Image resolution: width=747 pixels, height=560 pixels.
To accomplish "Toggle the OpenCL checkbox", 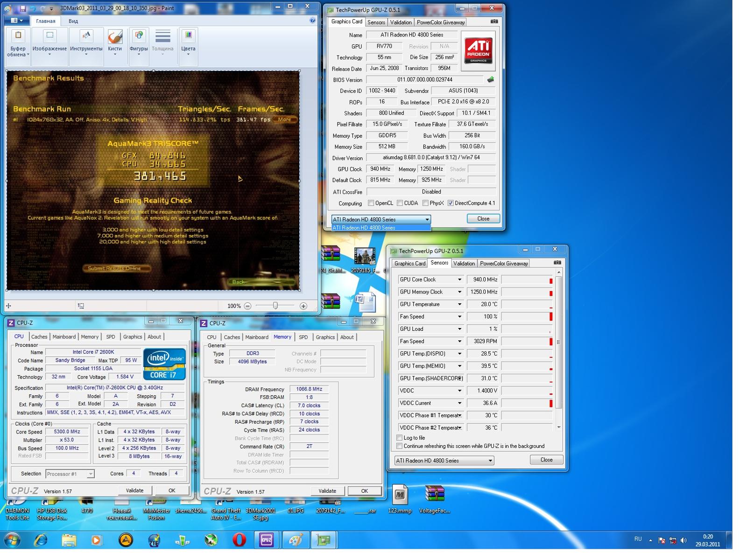I will pyautogui.click(x=371, y=203).
